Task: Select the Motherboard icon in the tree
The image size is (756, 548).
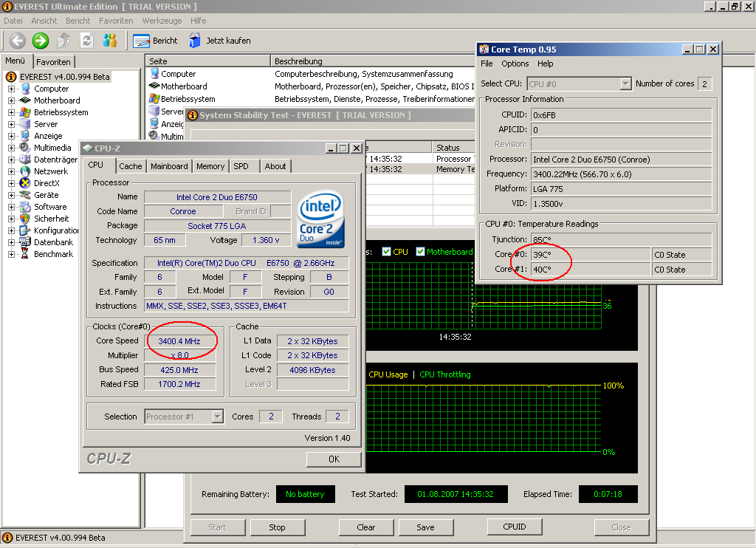Action: [x=26, y=100]
